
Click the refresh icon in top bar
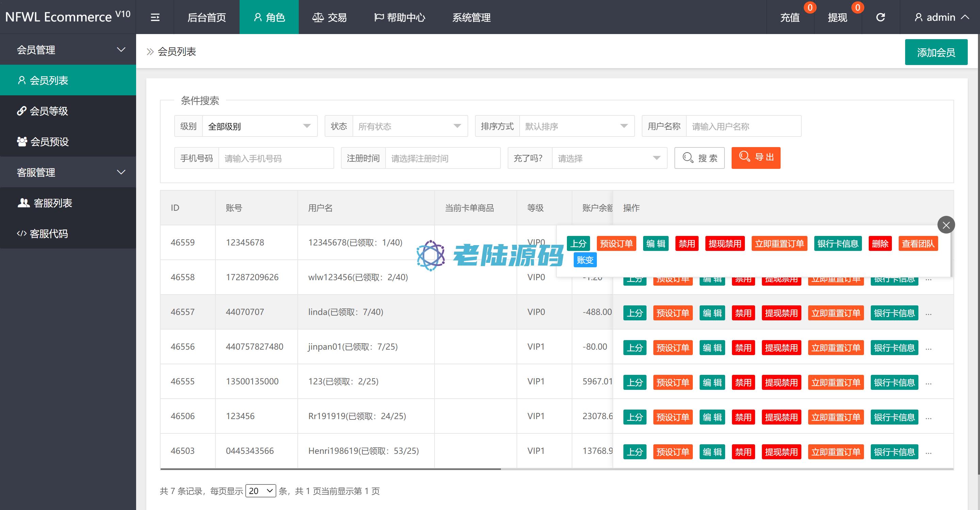pyautogui.click(x=880, y=17)
